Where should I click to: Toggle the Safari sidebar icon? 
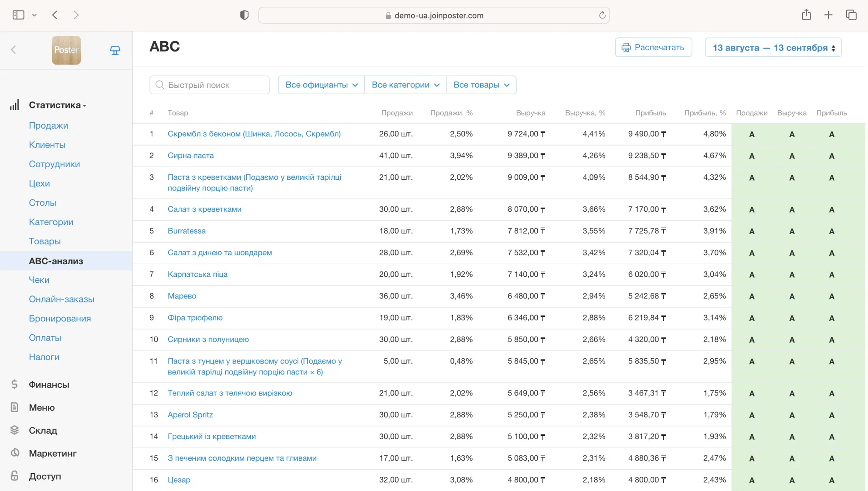click(18, 15)
